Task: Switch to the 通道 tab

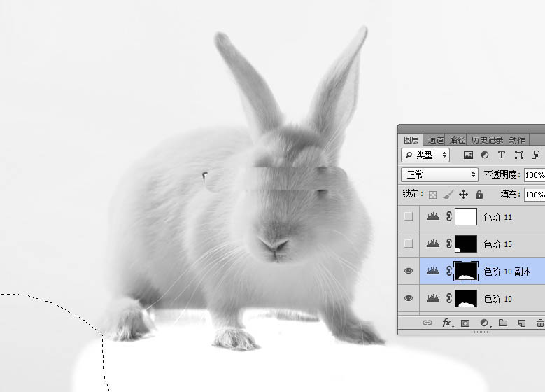Action: (436, 139)
